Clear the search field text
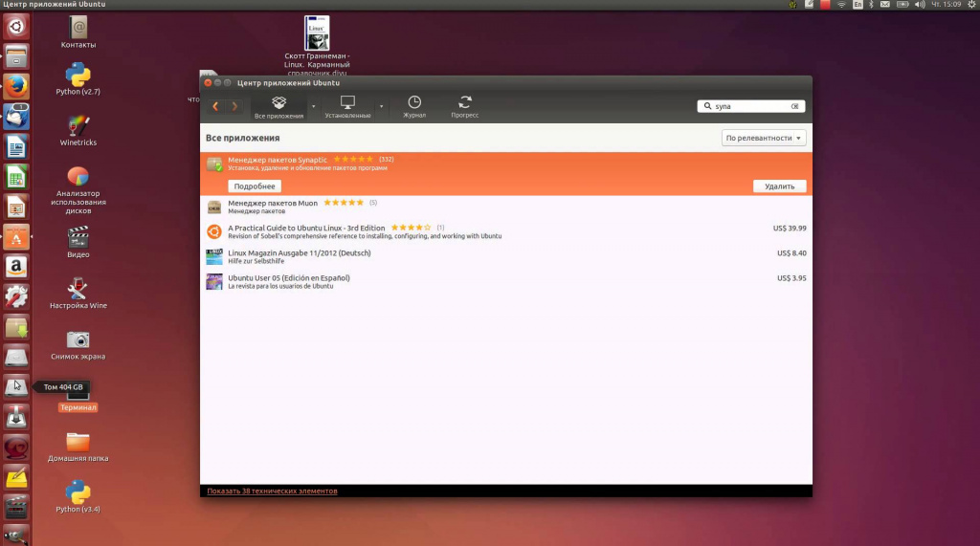980x546 pixels. [794, 106]
